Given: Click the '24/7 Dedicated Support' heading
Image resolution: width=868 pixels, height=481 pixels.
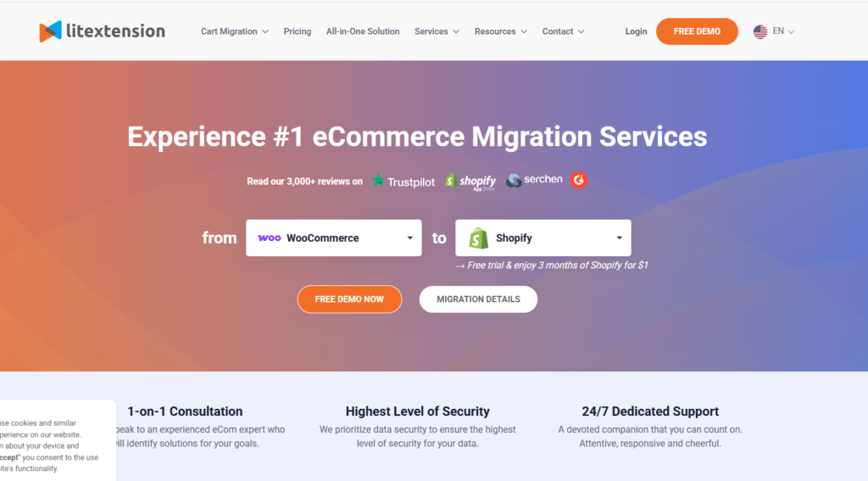Looking at the screenshot, I should pos(650,411).
